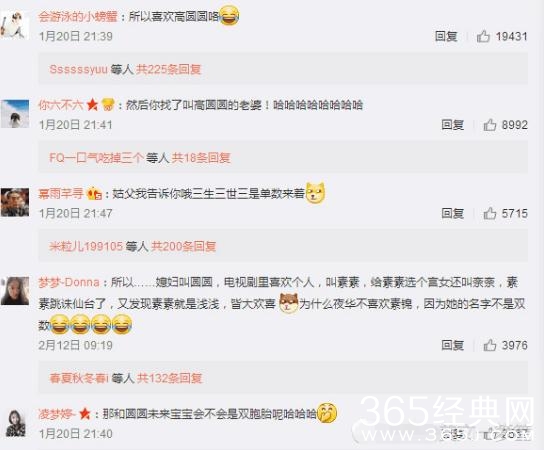This screenshot has width=545, height=450.
Task: Show all 共200条回复 replies
Action: (x=184, y=246)
